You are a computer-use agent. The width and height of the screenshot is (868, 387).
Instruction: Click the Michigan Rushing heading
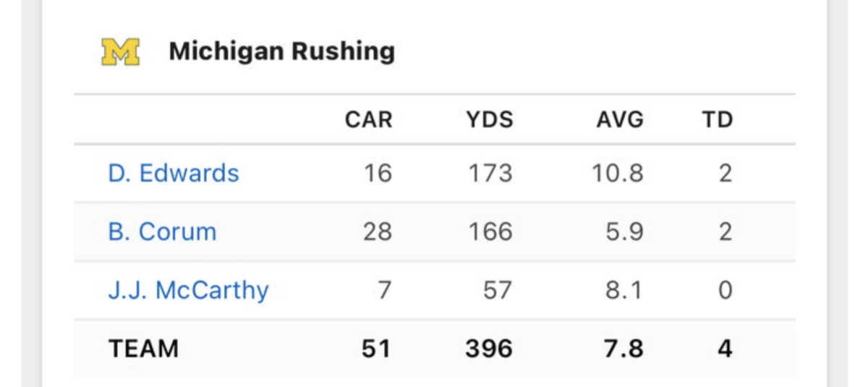pos(281,52)
